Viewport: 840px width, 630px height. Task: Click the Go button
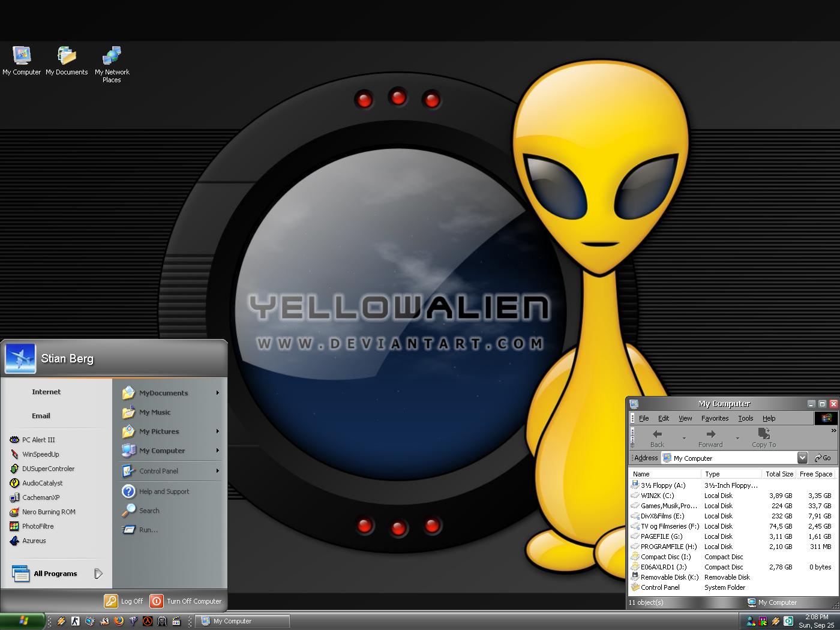click(x=823, y=458)
